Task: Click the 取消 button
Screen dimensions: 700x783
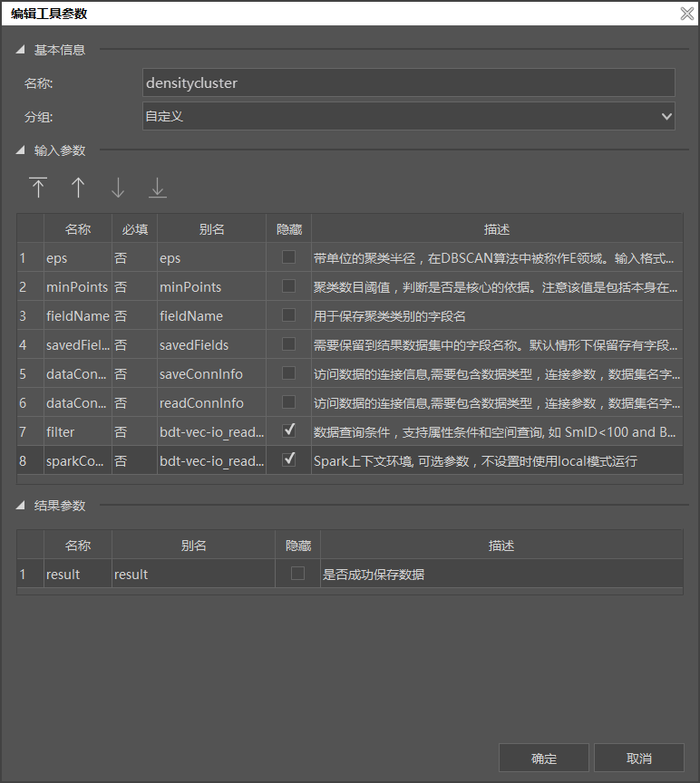Action: coord(639,759)
